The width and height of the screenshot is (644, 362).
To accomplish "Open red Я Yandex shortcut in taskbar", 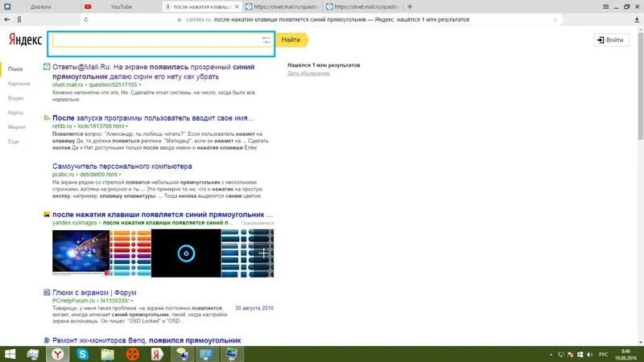I will (x=157, y=354).
